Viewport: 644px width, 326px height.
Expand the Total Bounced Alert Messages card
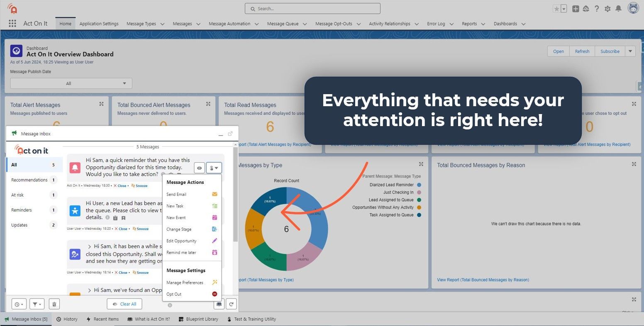pos(208,104)
